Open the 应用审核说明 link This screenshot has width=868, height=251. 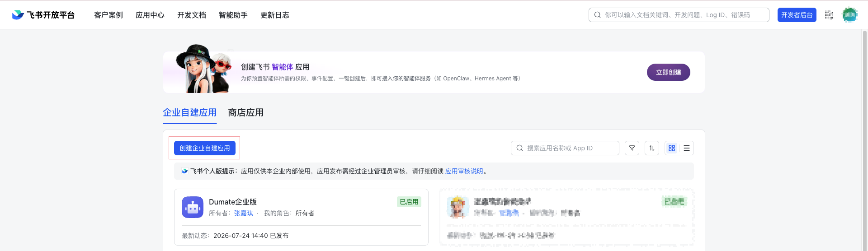point(464,171)
